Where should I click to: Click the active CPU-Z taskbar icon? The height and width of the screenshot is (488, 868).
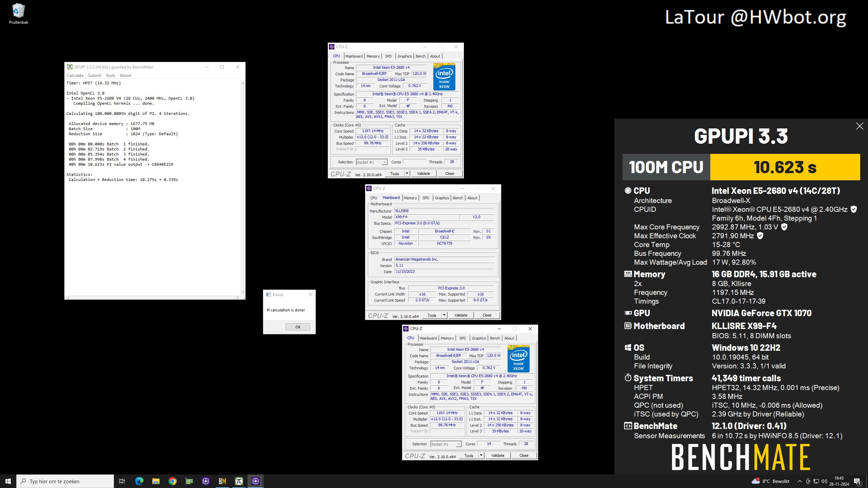tap(256, 481)
